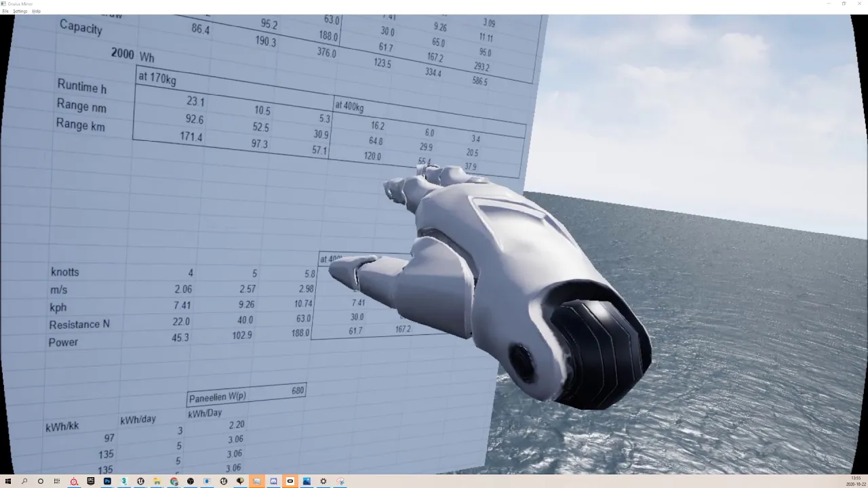The image size is (868, 488).
Task: Select the 'Resistance N' row label
Action: coord(79,325)
